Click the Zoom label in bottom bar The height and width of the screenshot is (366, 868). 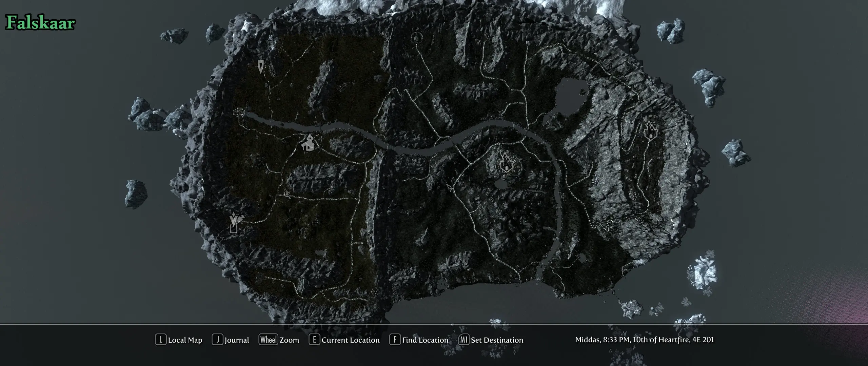(x=289, y=340)
